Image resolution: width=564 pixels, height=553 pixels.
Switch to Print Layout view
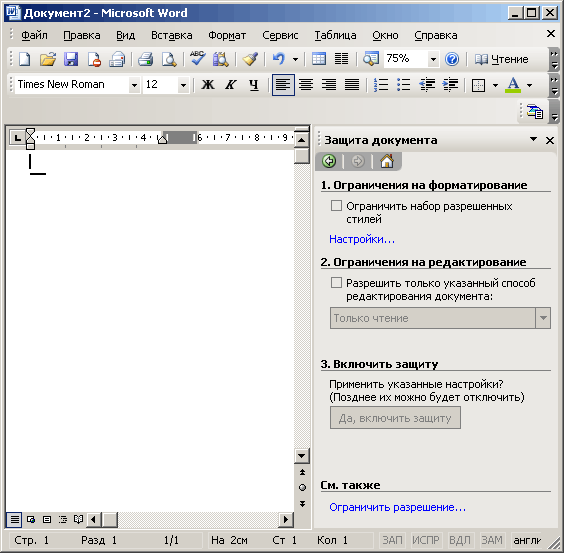point(47,520)
